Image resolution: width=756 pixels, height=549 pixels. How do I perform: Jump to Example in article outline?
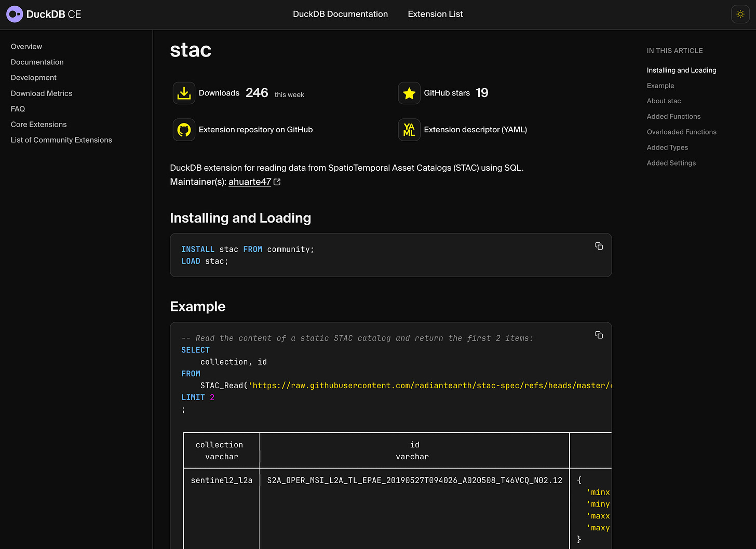coord(660,86)
